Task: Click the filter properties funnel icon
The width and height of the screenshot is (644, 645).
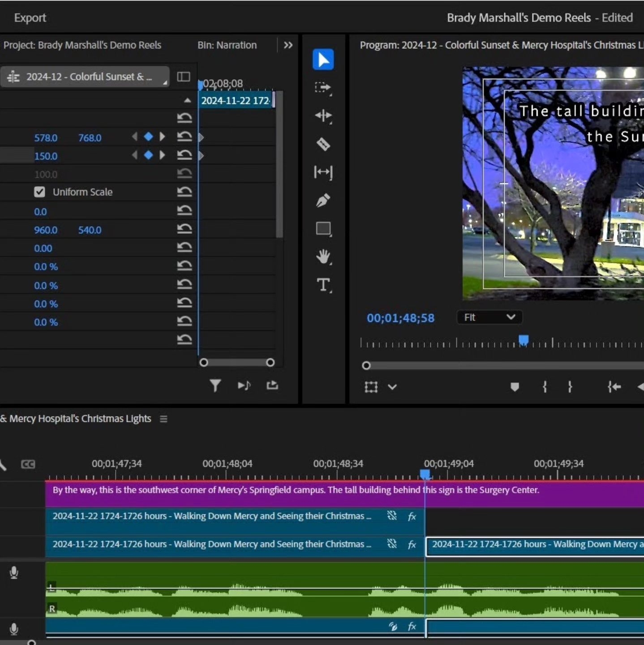Action: coord(215,385)
